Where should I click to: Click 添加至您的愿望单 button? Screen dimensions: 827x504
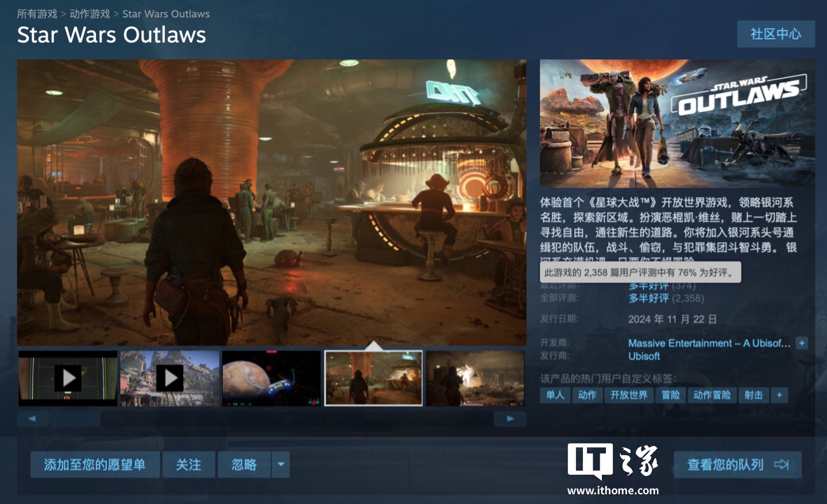click(95, 464)
